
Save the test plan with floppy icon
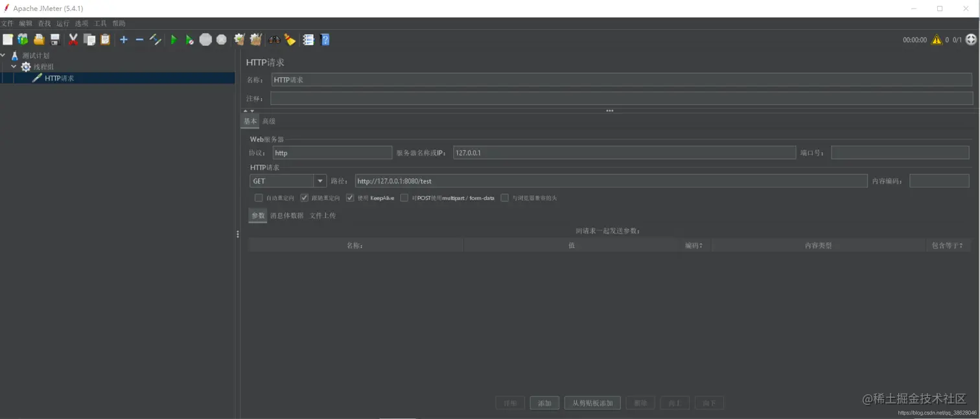coord(55,40)
